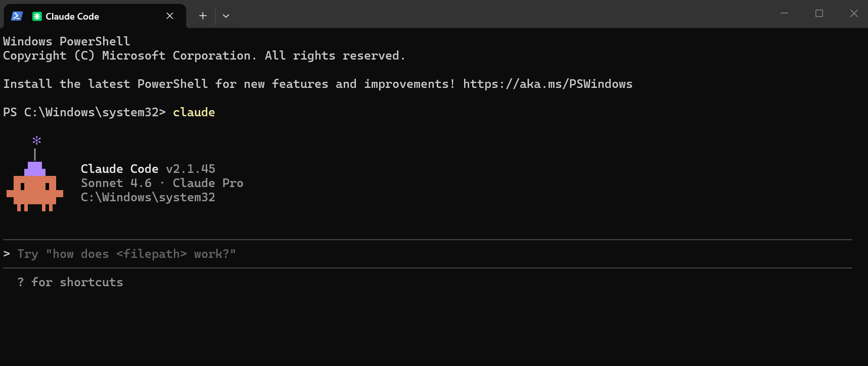
Task: Click the 'Sonnet 4.6 · Claude Pro' model line
Action: [x=162, y=183]
